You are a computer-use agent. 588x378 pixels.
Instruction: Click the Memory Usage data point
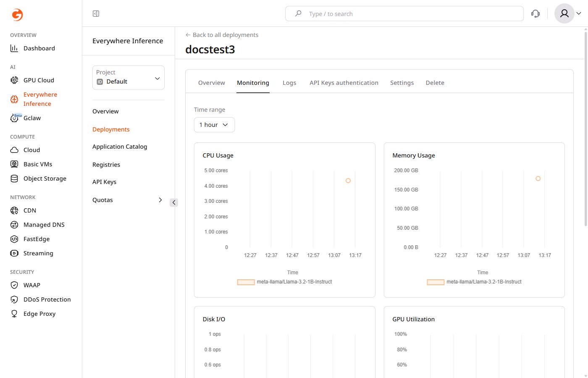tap(538, 178)
